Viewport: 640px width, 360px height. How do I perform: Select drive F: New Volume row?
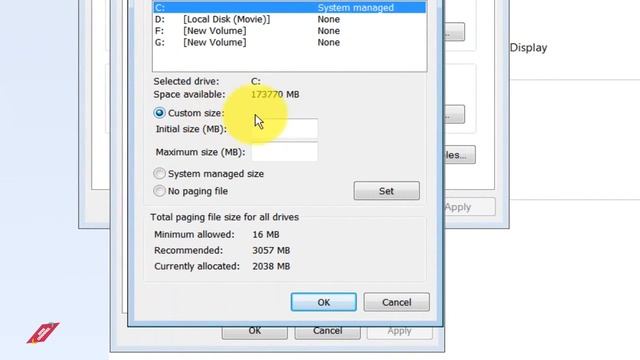(x=289, y=31)
